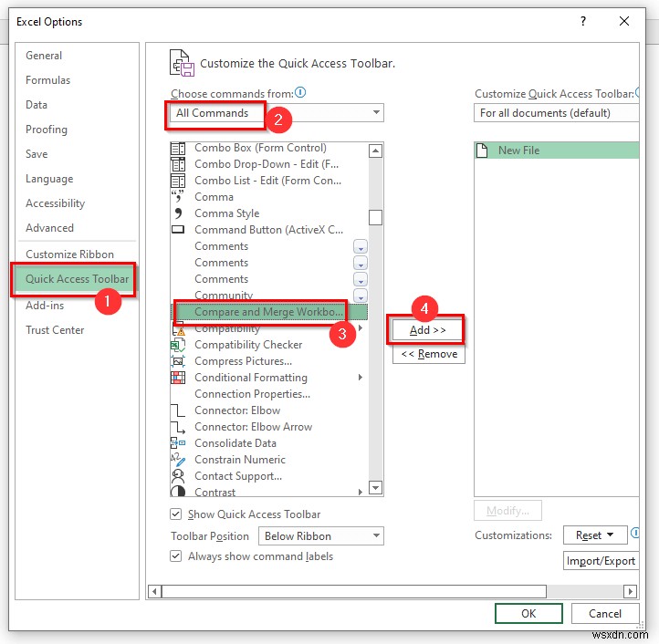This screenshot has width=659, height=644.
Task: Expand the Contrast submenu arrow
Action: [x=361, y=492]
